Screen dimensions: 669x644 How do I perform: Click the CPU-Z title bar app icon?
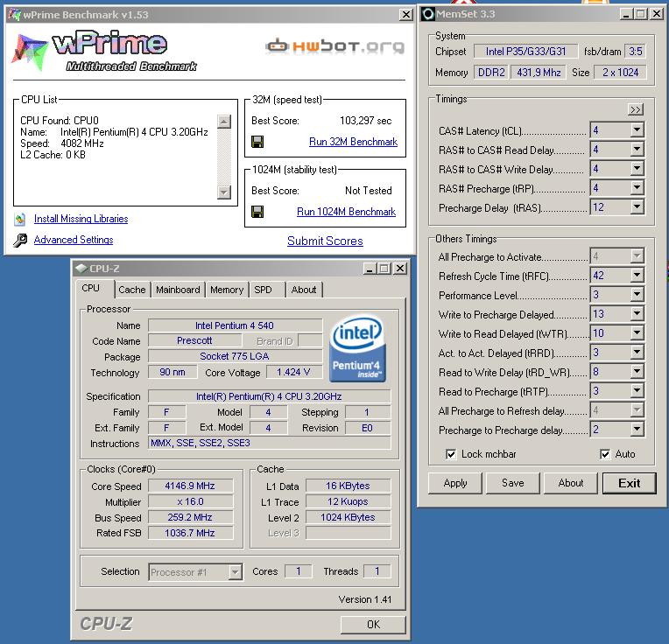[81, 269]
